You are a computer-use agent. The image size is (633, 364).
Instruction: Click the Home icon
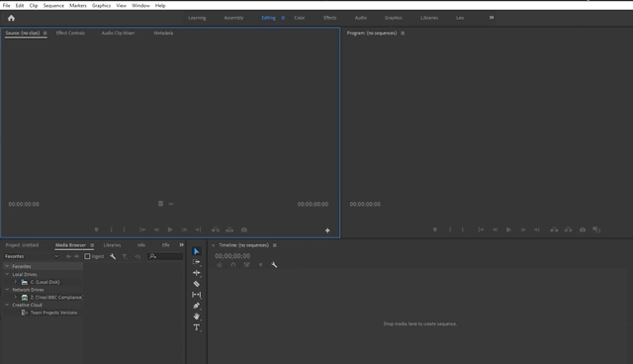point(11,18)
